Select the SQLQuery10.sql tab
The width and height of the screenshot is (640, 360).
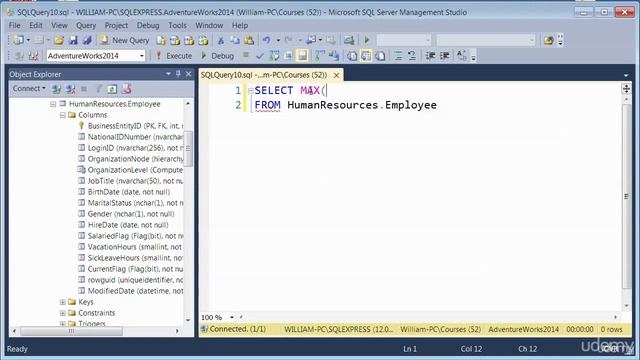264,75
